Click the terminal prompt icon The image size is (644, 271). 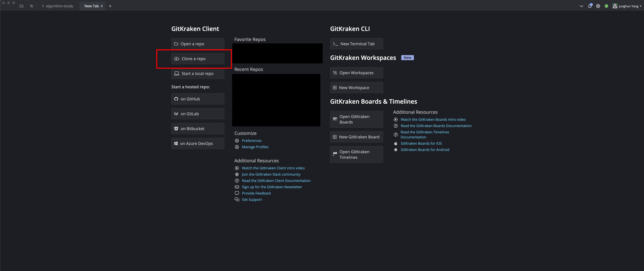pyautogui.click(x=335, y=44)
